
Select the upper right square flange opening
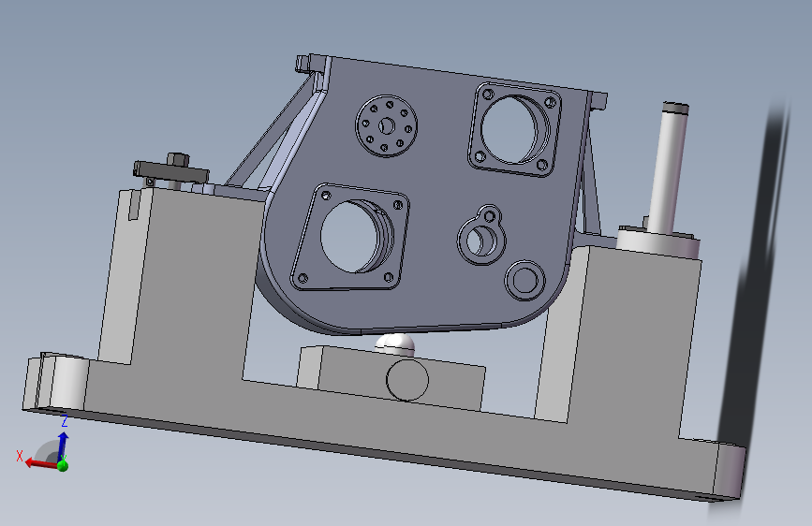(515, 129)
